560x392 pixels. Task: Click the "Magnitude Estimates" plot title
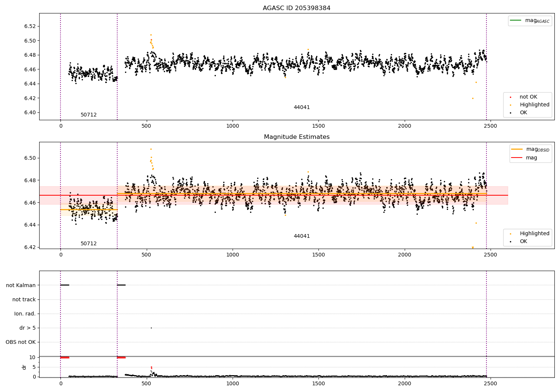pos(296,137)
